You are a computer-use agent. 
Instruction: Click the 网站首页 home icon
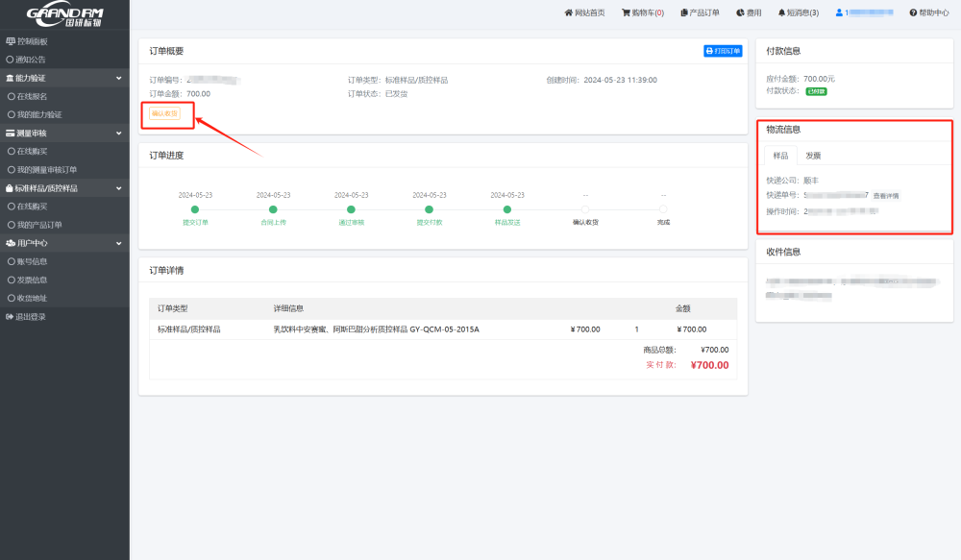point(568,12)
